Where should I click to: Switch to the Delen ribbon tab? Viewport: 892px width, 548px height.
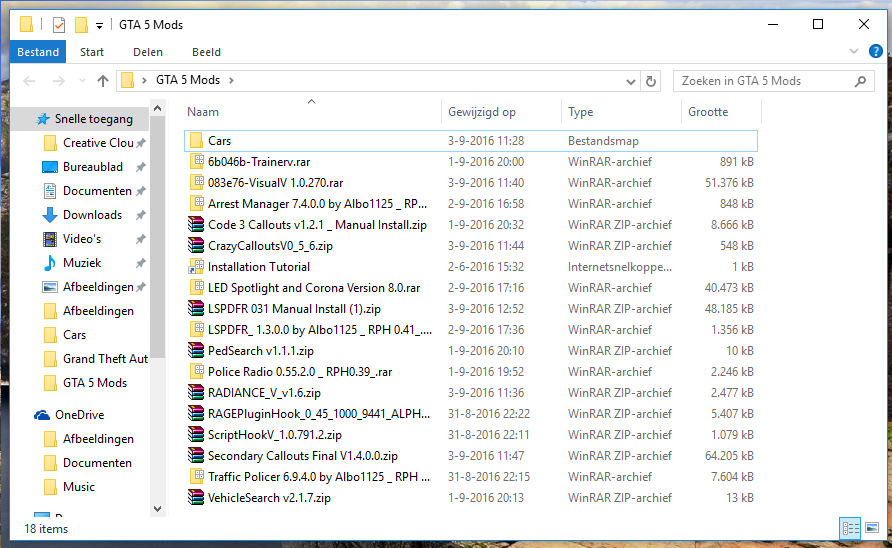pyautogui.click(x=148, y=52)
